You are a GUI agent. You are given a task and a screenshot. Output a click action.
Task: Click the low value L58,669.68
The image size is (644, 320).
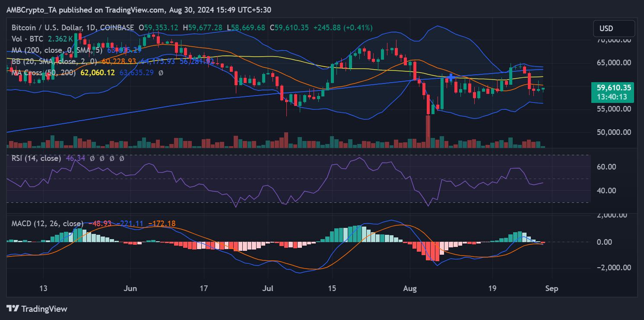[246, 27]
